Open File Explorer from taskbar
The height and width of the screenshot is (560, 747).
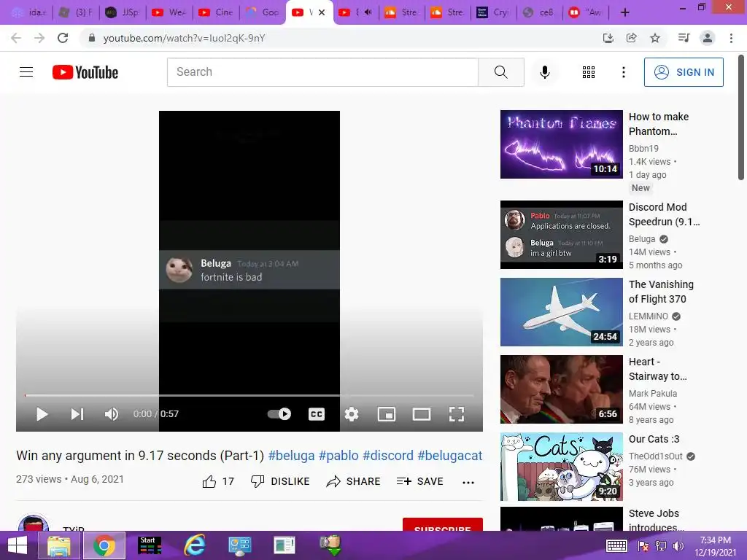59,545
